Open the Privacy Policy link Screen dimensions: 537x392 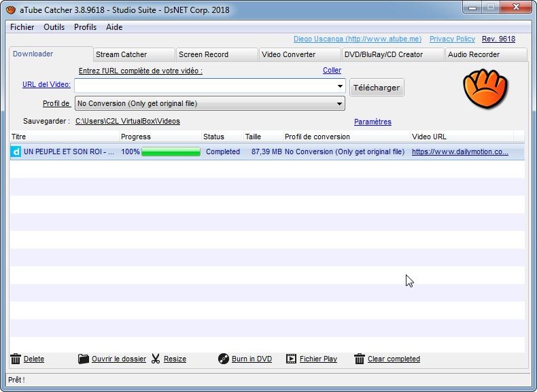pyautogui.click(x=452, y=39)
